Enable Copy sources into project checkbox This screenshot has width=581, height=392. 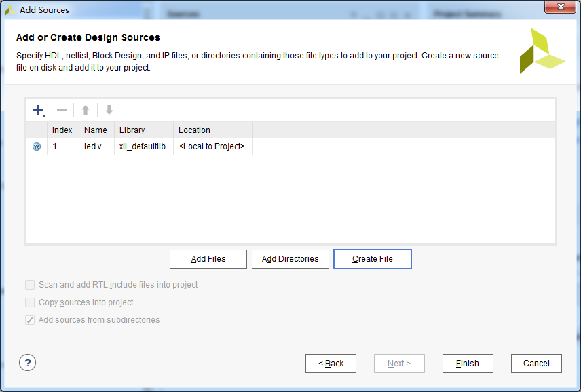[30, 302]
